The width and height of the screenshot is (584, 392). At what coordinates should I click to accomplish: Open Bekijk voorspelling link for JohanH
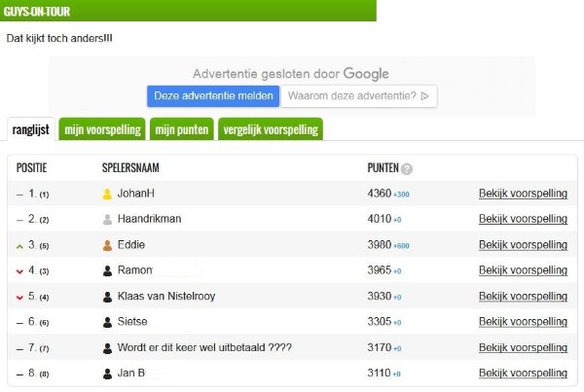[523, 194]
